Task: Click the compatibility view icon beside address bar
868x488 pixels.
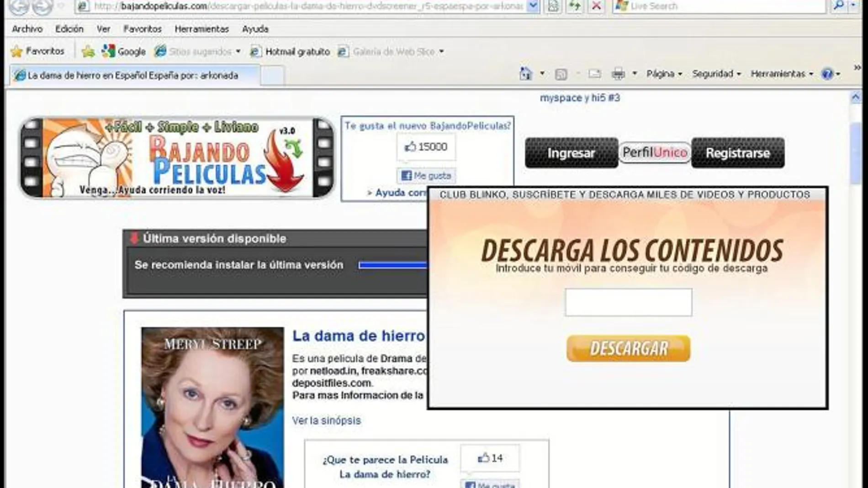Action: 553,6
